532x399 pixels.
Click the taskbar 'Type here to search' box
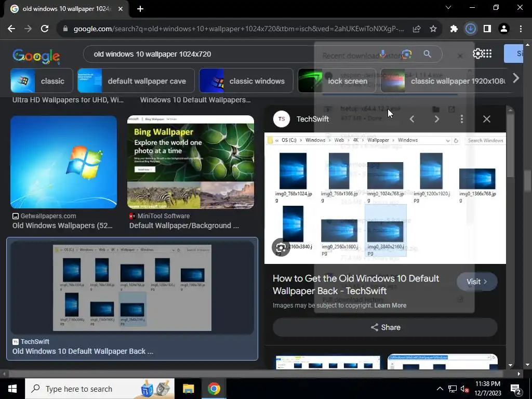(x=100, y=389)
